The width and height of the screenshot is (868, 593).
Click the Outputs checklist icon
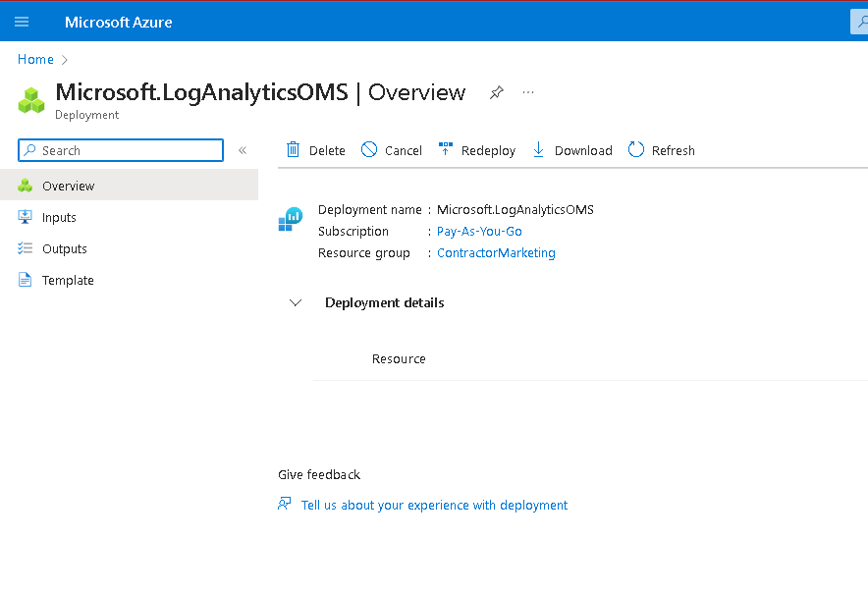pyautogui.click(x=25, y=248)
